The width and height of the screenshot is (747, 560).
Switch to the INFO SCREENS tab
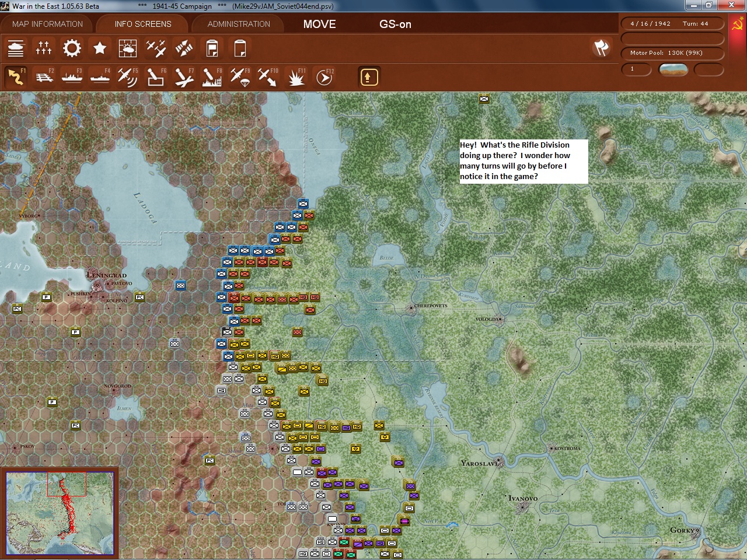tap(143, 24)
